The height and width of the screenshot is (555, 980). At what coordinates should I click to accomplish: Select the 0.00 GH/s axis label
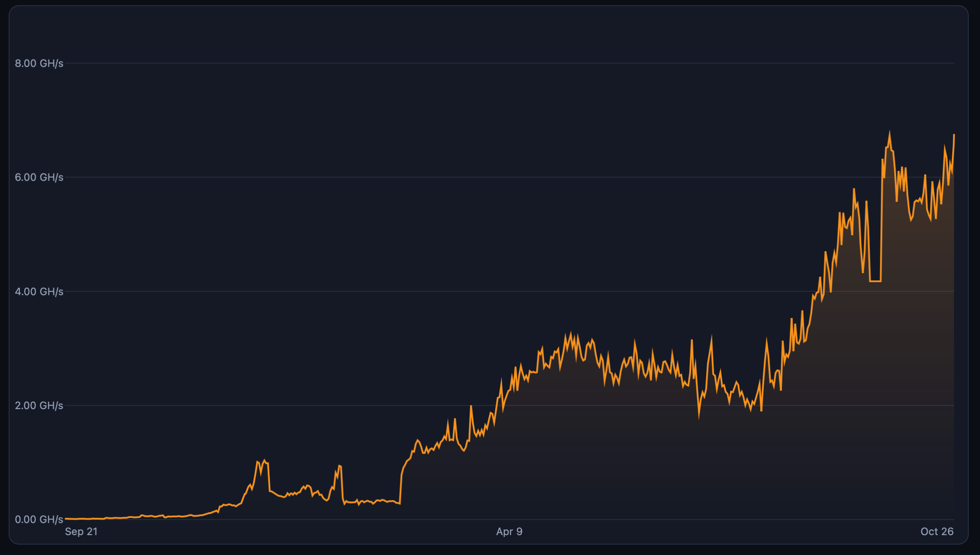point(39,520)
